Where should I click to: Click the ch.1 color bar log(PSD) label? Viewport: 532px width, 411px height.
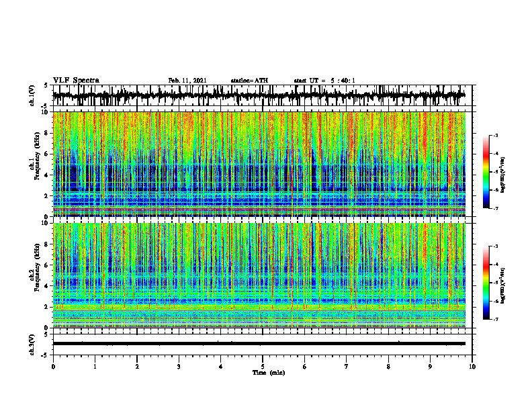503,175
